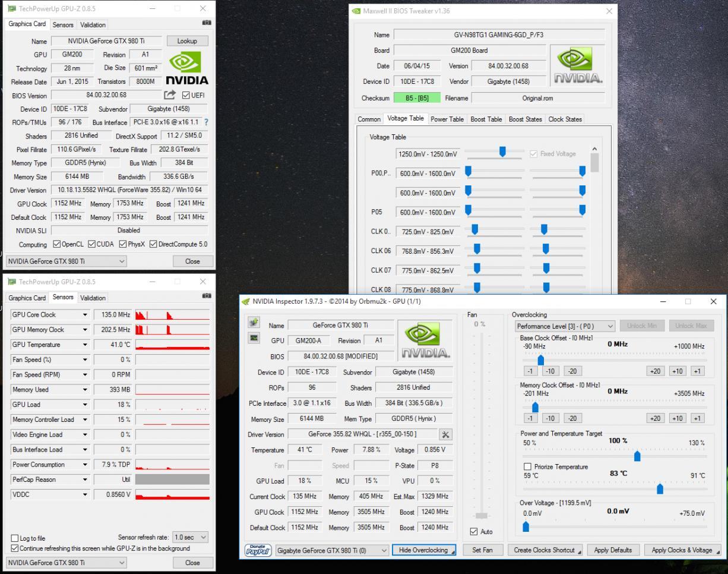
Task: Click -20 under Memory Clock Offset
Action: [x=572, y=418]
